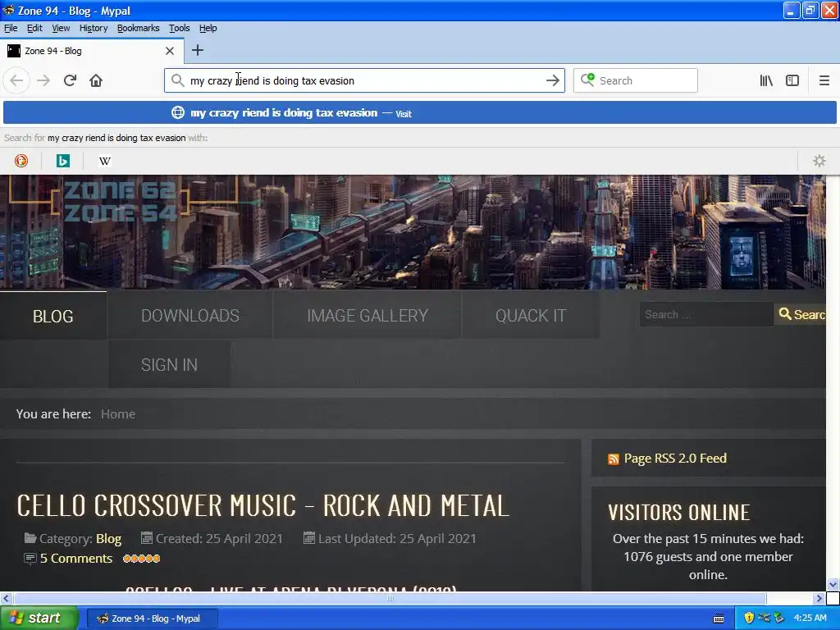Image resolution: width=840 pixels, height=630 pixels.
Task: Click the Zone banner header image
Action: pyautogui.click(x=413, y=232)
